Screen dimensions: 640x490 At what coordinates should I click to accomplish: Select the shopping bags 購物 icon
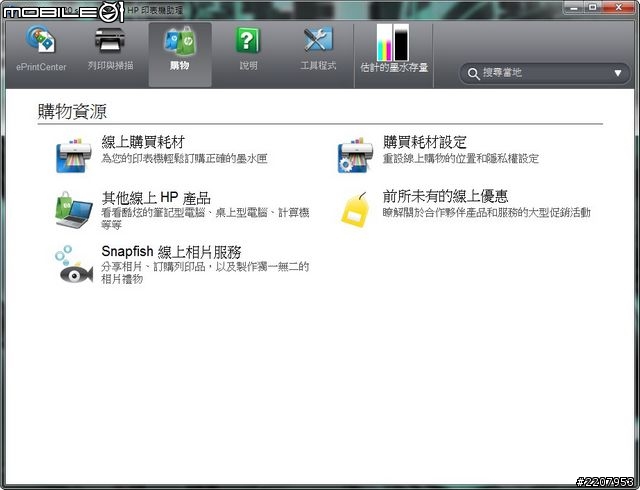point(180,40)
